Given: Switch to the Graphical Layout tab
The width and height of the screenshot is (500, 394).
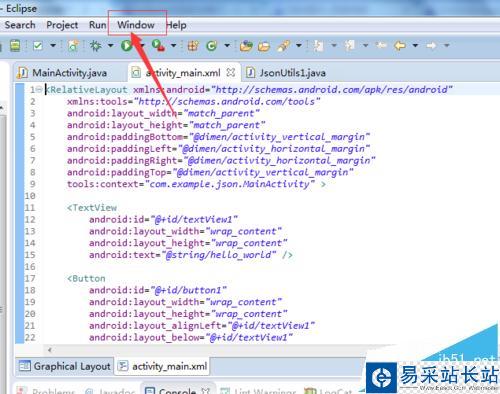Looking at the screenshot, I should [65, 366].
